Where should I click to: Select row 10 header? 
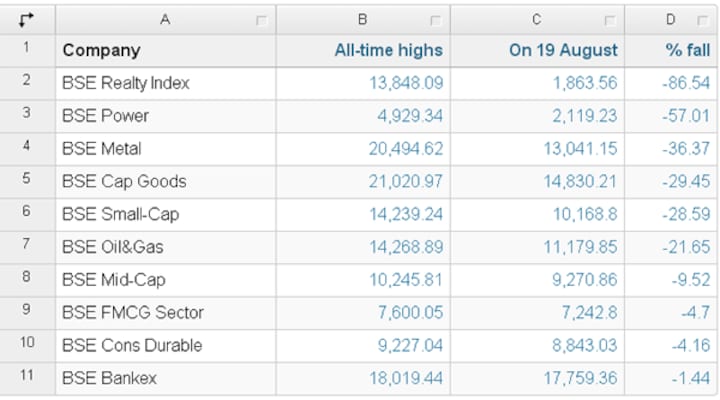(x=27, y=346)
